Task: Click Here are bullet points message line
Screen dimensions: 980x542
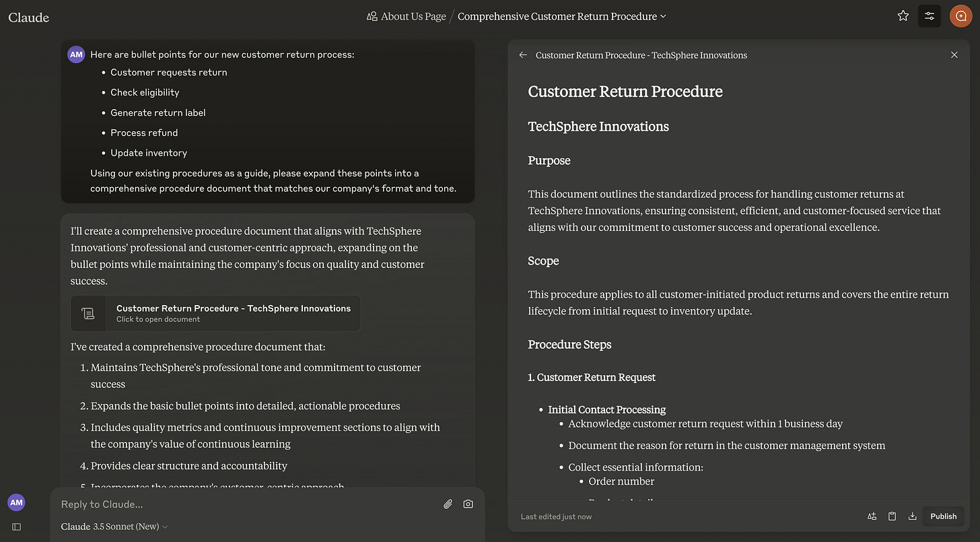Action: coord(222,55)
